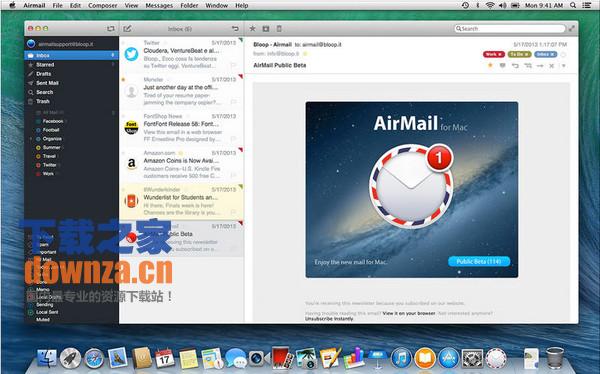
Task: Click the compose new message icon
Action: (127, 28)
